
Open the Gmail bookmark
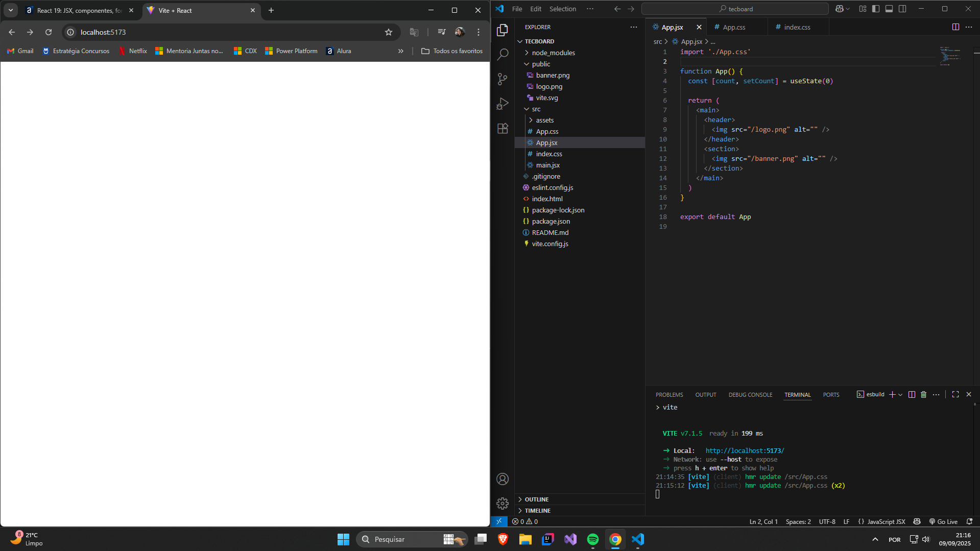(20, 51)
